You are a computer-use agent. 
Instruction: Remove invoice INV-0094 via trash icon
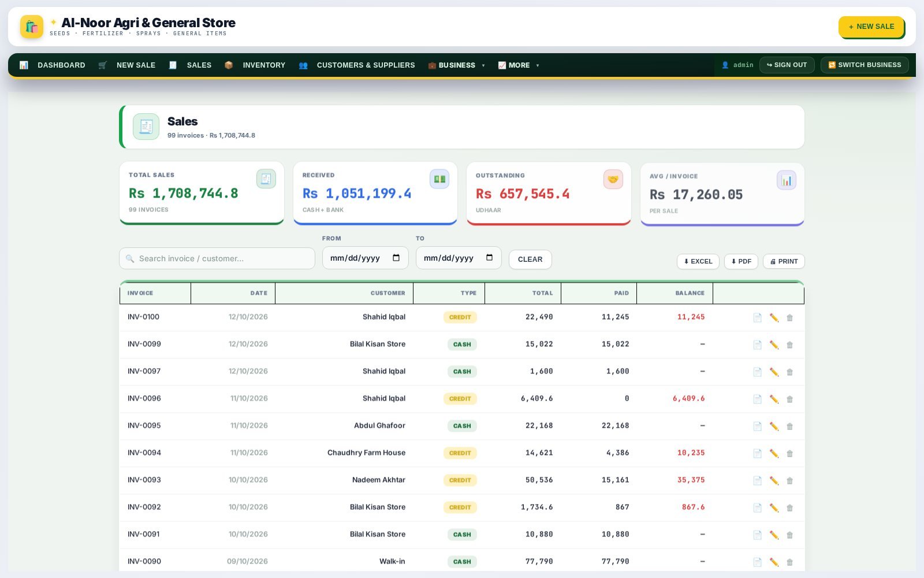(789, 453)
